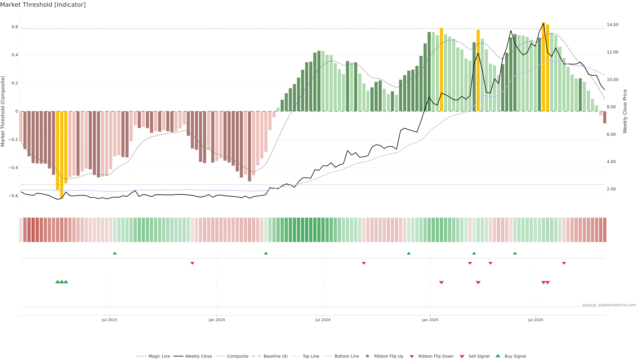644x362 pixels.
Task: Click the Ribbon Flip Down legend triangle
Action: 412,356
